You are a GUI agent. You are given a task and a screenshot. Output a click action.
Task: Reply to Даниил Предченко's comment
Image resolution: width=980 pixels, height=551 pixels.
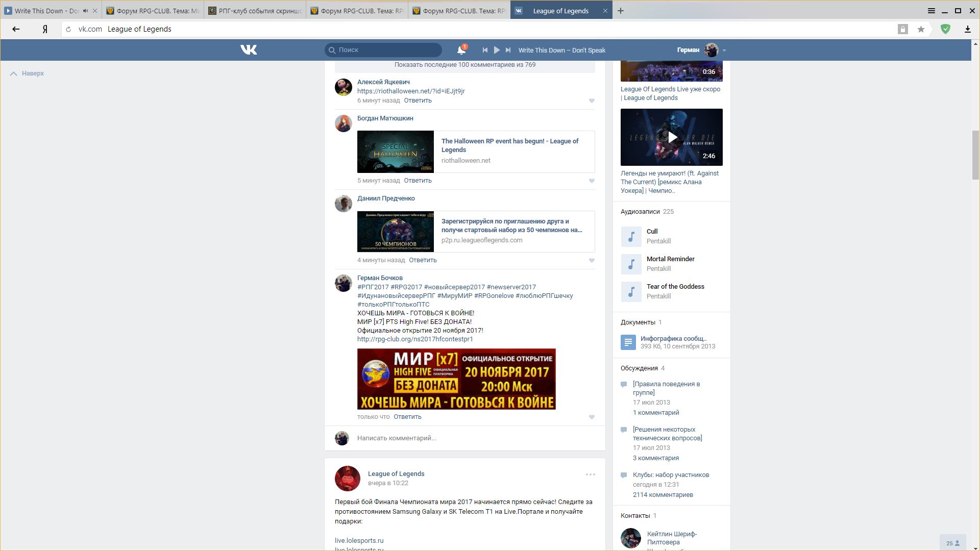pyautogui.click(x=423, y=260)
